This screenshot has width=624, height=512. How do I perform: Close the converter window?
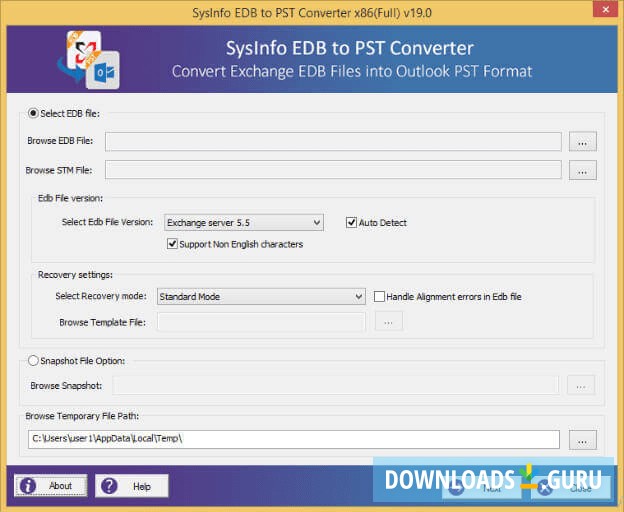coord(605,9)
